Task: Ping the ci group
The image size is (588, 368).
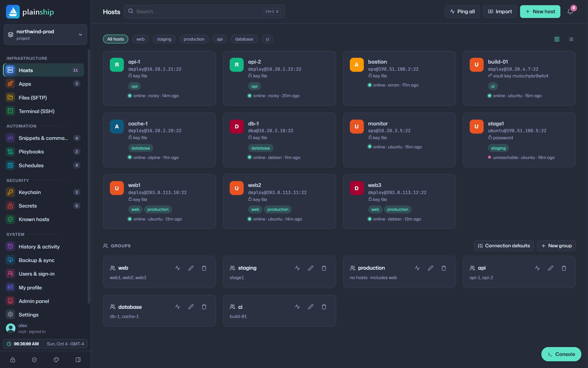Action: [x=298, y=307]
